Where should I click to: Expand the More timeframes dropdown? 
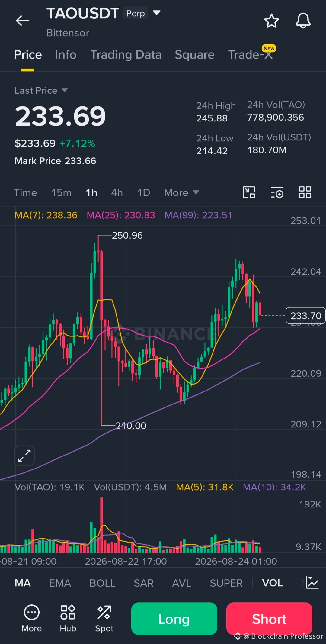(181, 193)
